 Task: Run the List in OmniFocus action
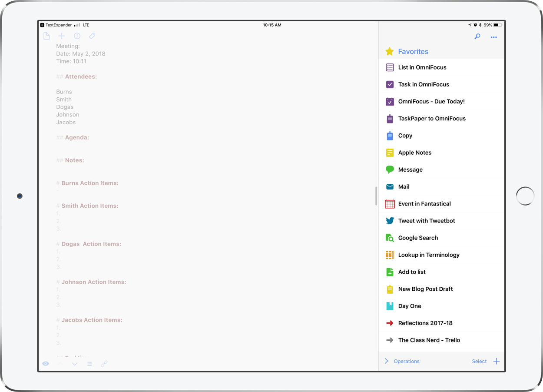pos(441,67)
